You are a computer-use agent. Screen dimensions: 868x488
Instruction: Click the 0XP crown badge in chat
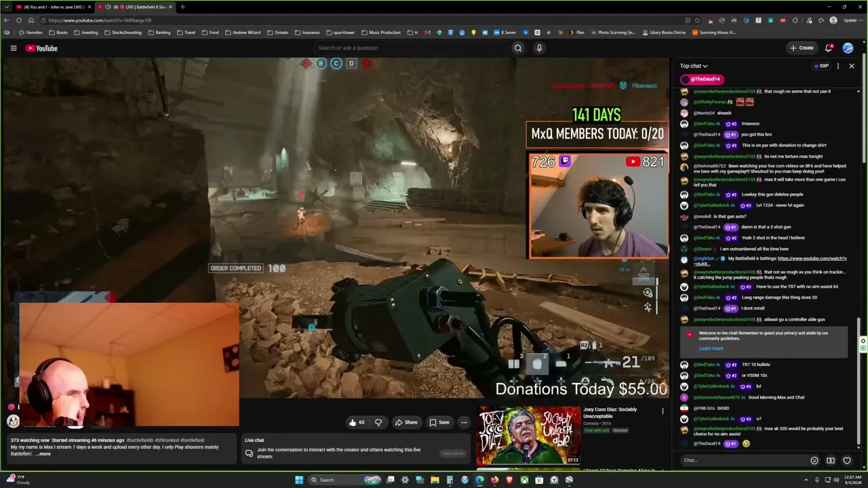pyautogui.click(x=821, y=66)
